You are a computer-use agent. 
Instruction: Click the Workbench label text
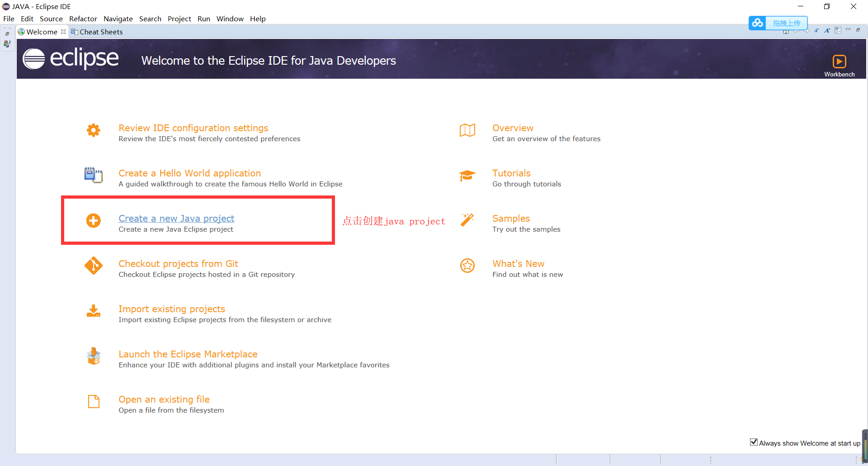pos(840,74)
